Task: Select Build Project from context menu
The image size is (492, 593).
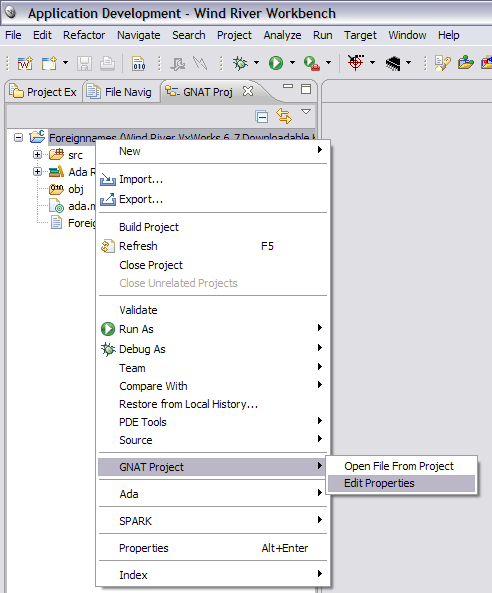Action: click(213, 227)
